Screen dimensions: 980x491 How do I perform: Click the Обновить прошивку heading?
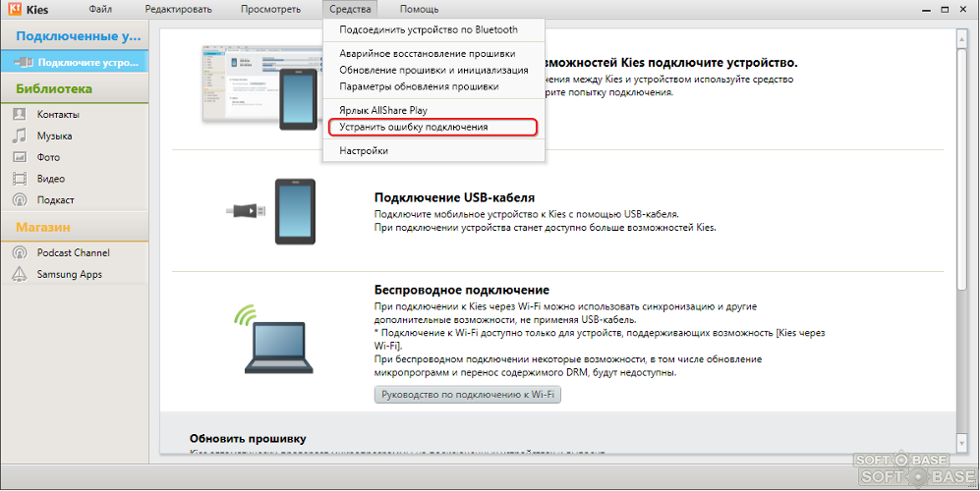point(248,439)
